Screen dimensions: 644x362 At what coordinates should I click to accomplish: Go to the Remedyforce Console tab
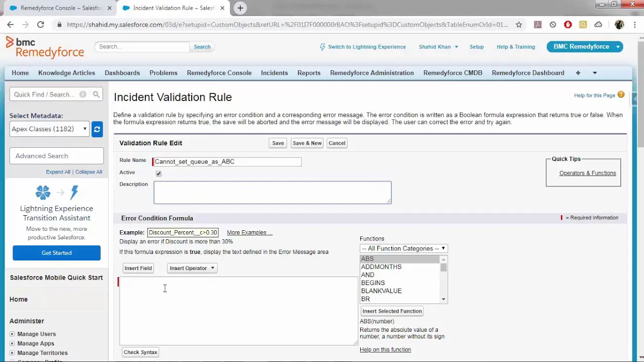point(219,73)
